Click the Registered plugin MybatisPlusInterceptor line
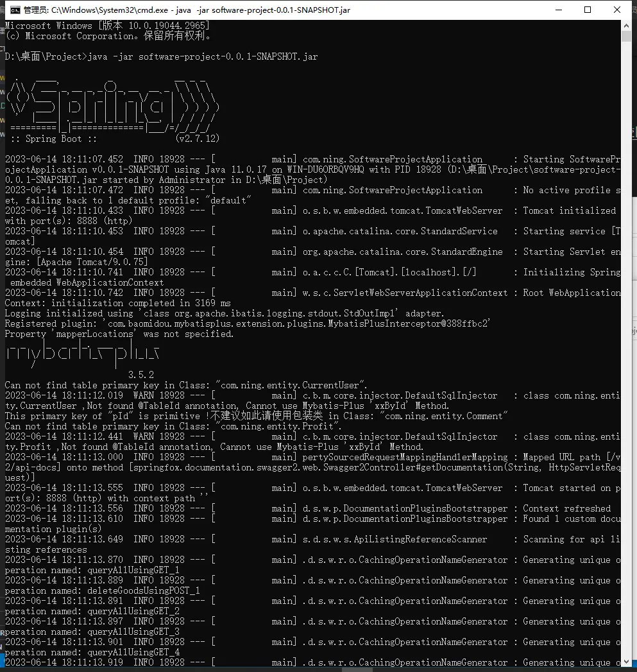Image resolution: width=637 pixels, height=672 pixels. (248, 323)
